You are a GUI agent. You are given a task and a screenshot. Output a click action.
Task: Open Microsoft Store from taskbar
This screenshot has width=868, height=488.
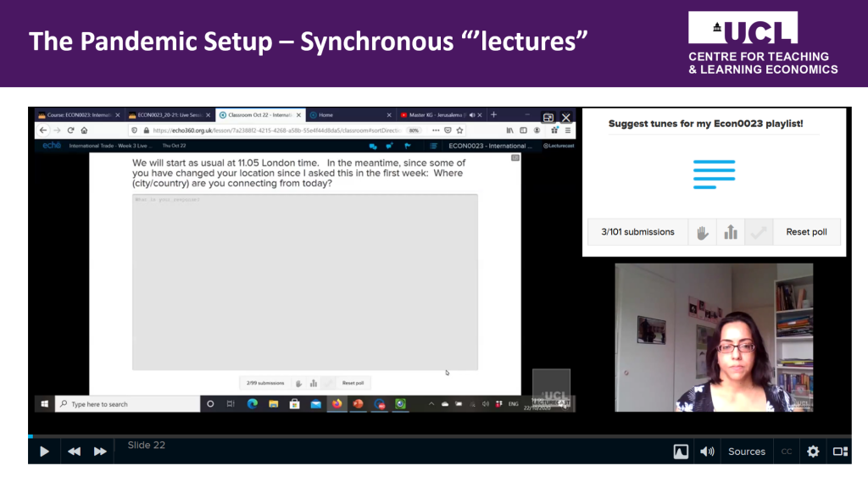(294, 404)
